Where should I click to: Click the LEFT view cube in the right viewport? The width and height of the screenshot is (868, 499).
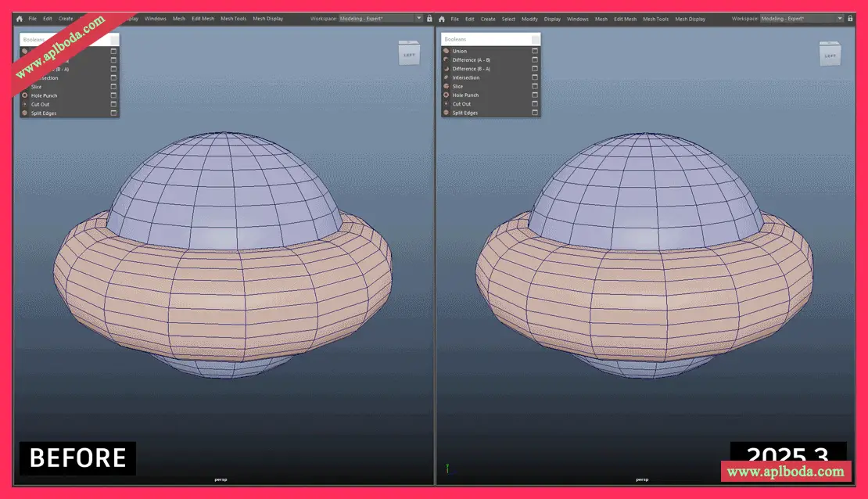point(829,55)
